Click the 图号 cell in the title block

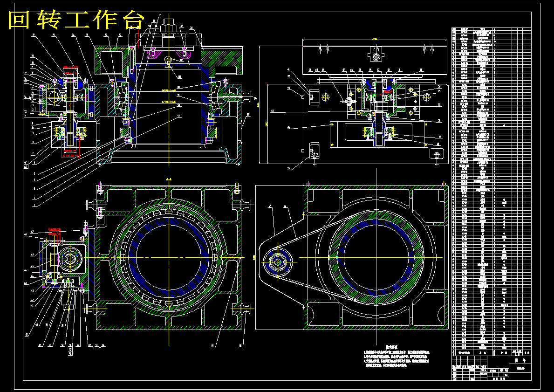[520, 361]
